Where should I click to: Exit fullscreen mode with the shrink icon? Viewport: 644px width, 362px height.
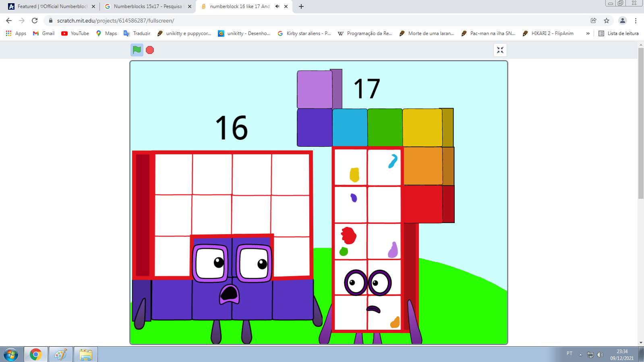click(500, 50)
